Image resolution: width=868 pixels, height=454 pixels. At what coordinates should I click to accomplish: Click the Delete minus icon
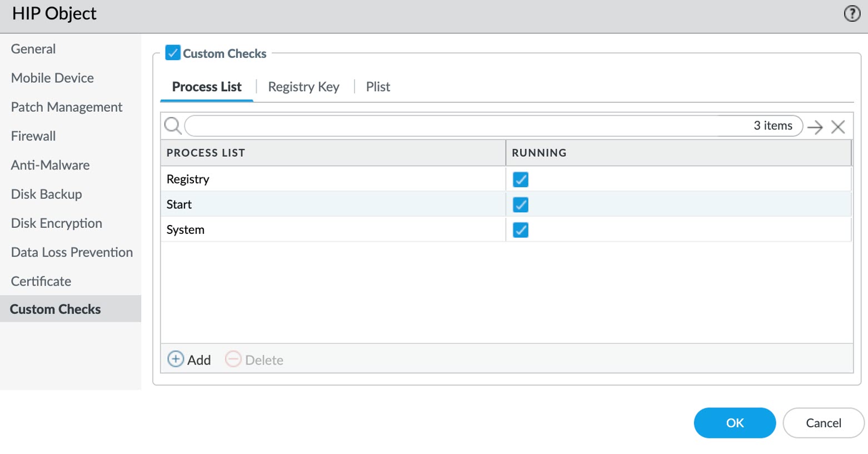[233, 359]
